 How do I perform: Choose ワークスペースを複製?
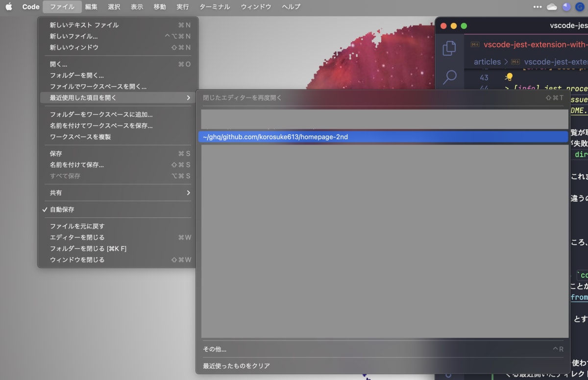coord(118,137)
